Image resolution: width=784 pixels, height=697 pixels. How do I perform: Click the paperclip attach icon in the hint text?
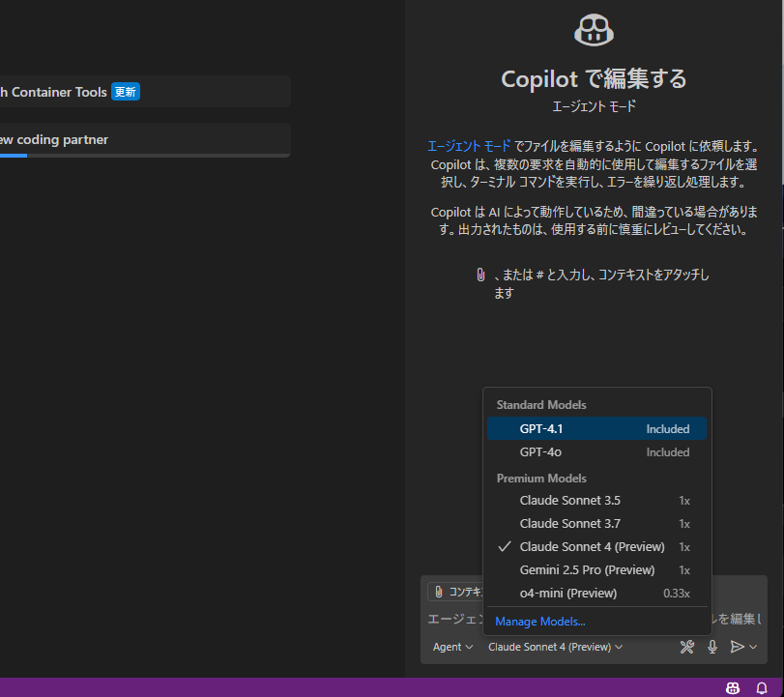480,275
